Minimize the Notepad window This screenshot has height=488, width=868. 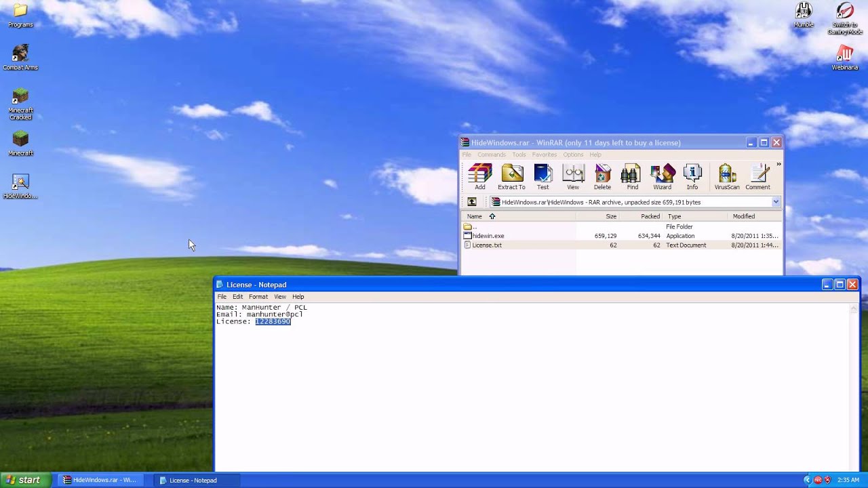point(827,285)
